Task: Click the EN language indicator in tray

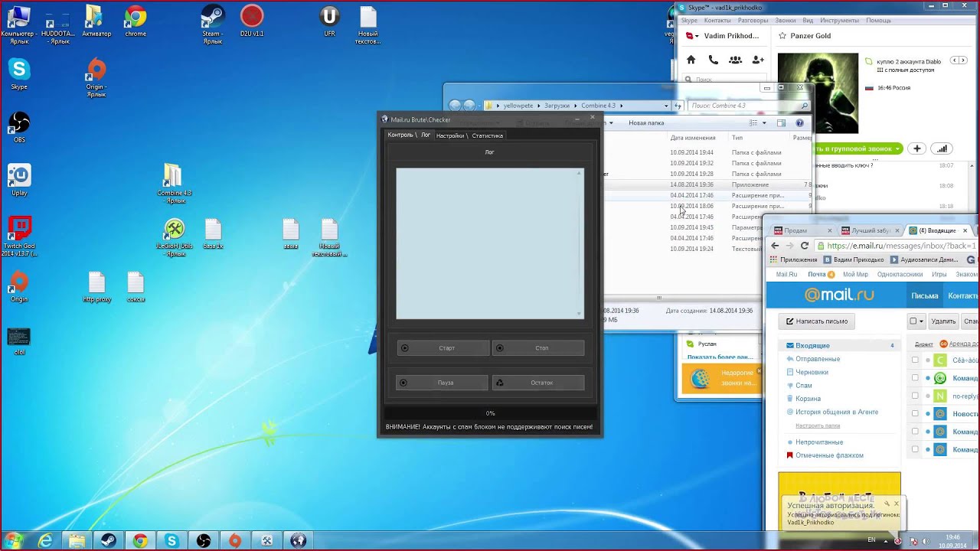Action: coord(871,540)
